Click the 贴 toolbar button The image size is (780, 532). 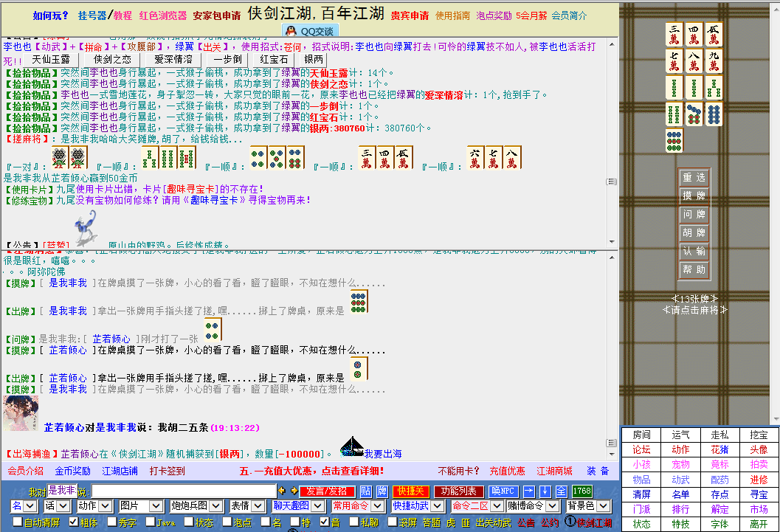[x=365, y=491]
